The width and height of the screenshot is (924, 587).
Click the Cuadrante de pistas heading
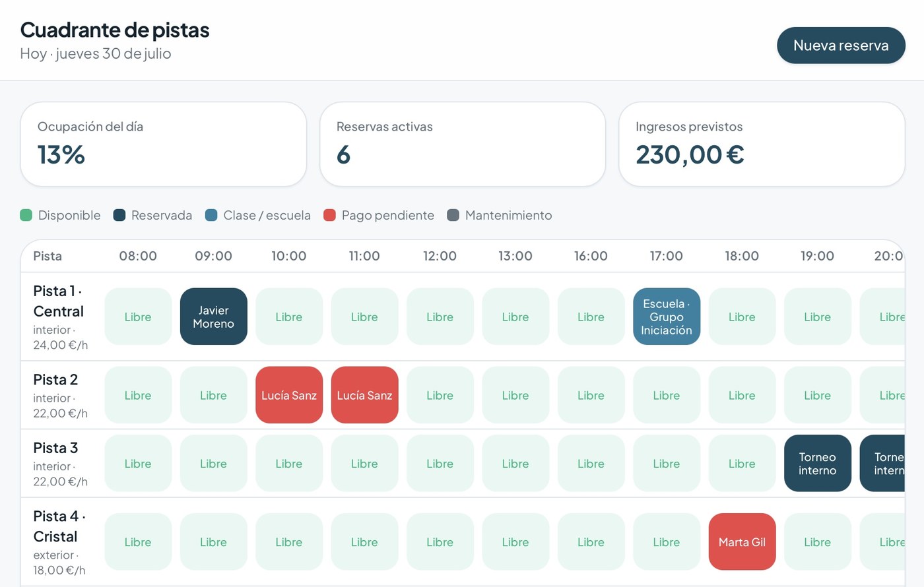point(115,30)
